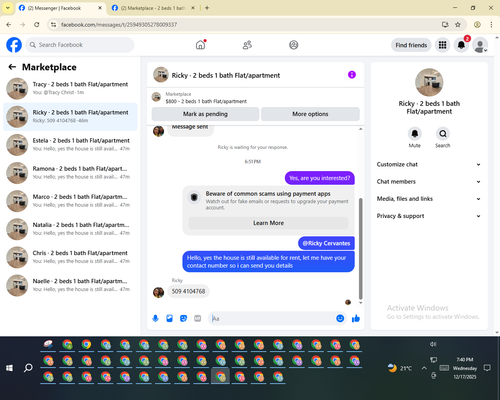Open the taskbar volume icon
The height and width of the screenshot is (400, 500).
(433, 344)
